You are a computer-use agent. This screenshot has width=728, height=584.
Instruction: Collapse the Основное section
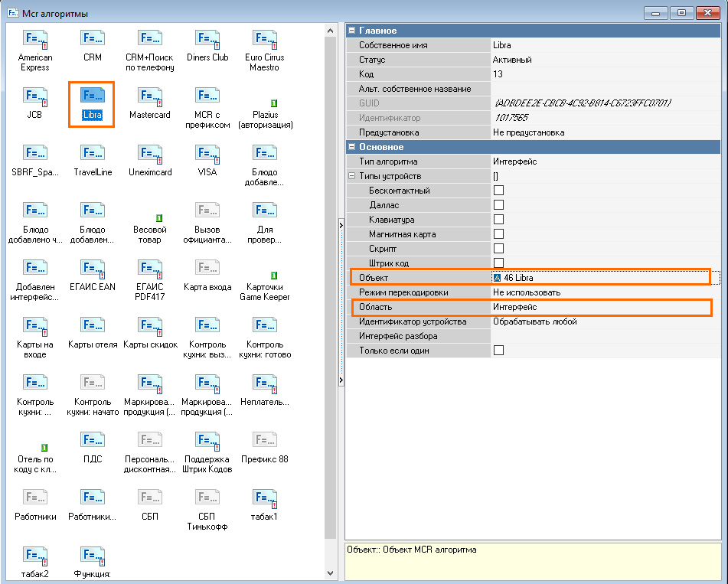click(x=352, y=147)
